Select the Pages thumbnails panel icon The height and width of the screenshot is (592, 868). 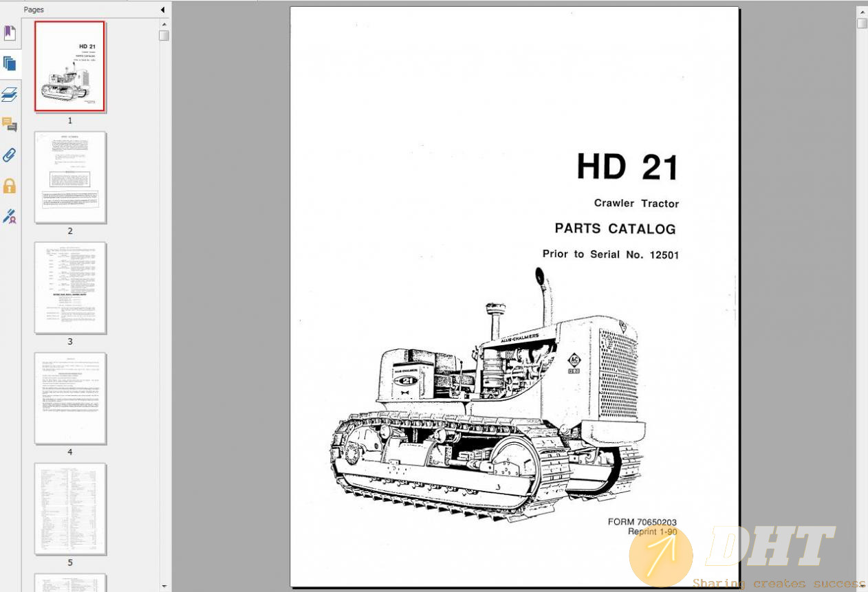click(x=10, y=64)
